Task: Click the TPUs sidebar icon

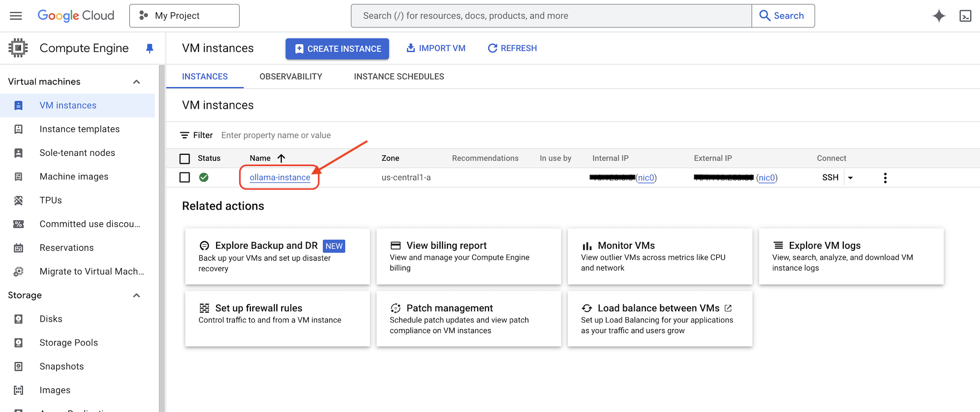Action: coord(19,200)
